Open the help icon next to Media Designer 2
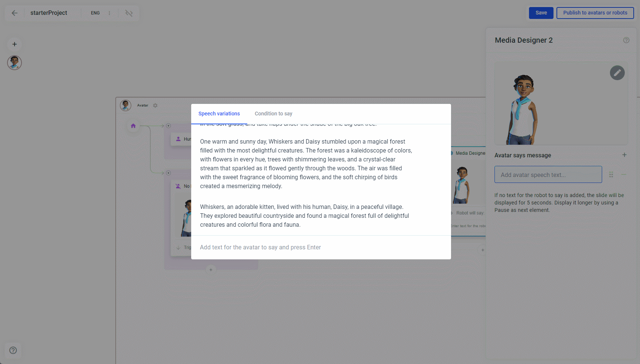This screenshot has height=364, width=640. (x=626, y=40)
